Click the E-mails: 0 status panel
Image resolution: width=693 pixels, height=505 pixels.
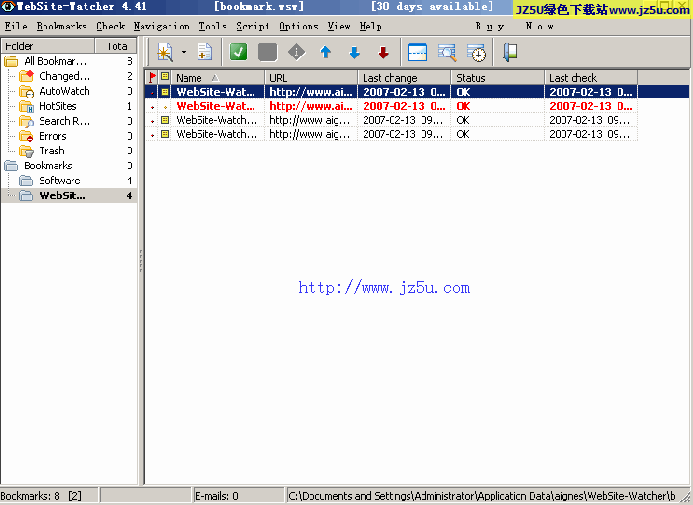pyautogui.click(x=238, y=496)
